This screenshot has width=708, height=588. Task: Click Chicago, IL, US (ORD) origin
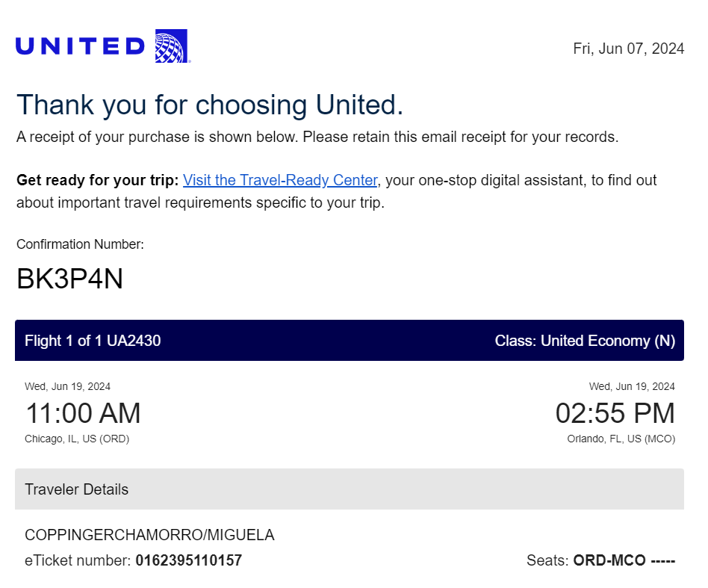77,439
